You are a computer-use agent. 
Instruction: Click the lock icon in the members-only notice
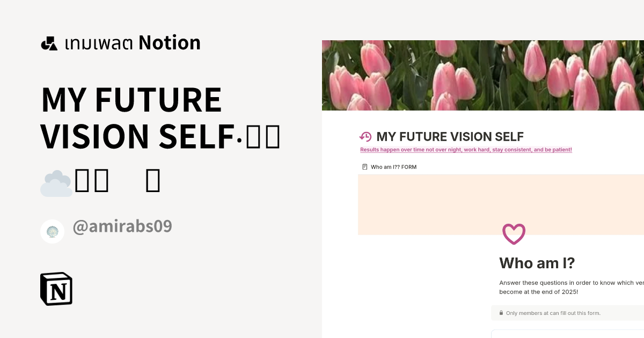501,313
